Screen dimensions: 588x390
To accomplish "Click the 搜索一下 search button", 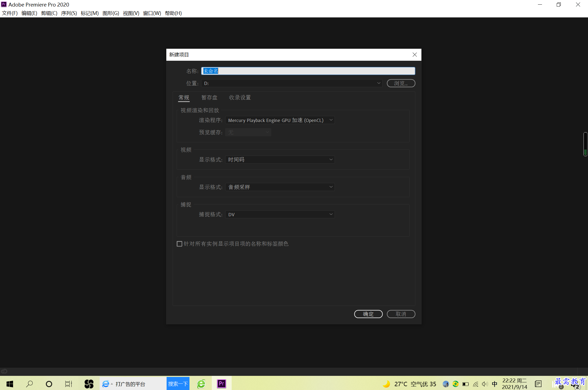I will tap(178, 384).
